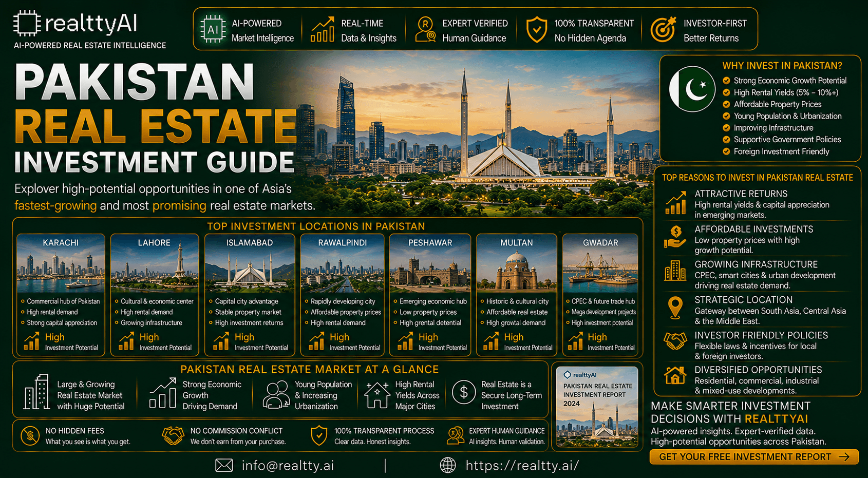Image resolution: width=868 pixels, height=478 pixels.
Task: Click the Expert Verified person icon
Action: click(426, 30)
